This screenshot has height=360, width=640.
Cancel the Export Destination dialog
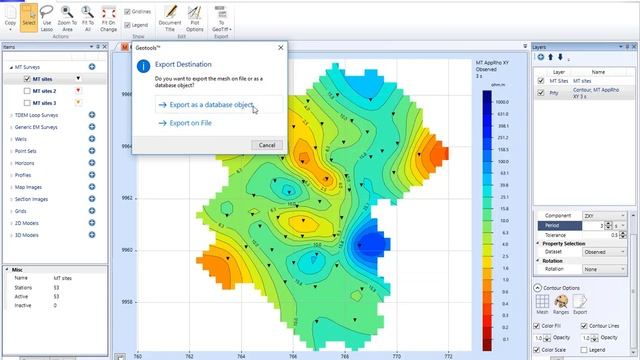point(267,145)
